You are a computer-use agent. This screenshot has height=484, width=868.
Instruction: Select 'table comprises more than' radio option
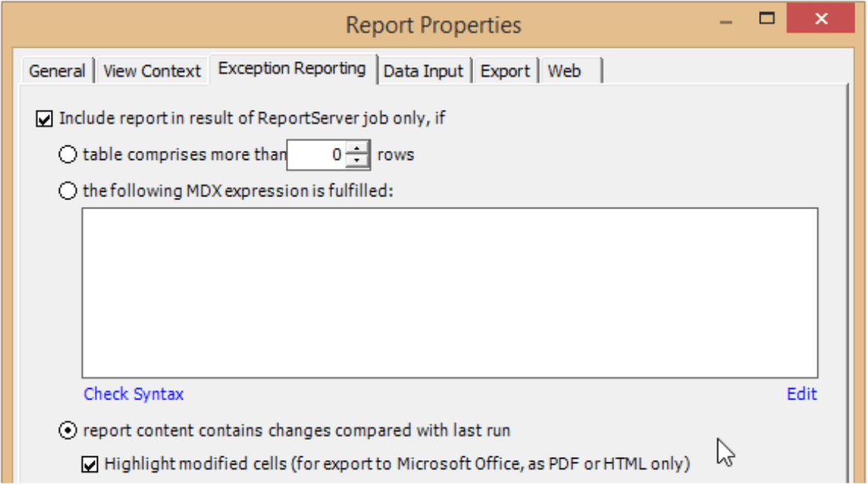click(x=67, y=155)
